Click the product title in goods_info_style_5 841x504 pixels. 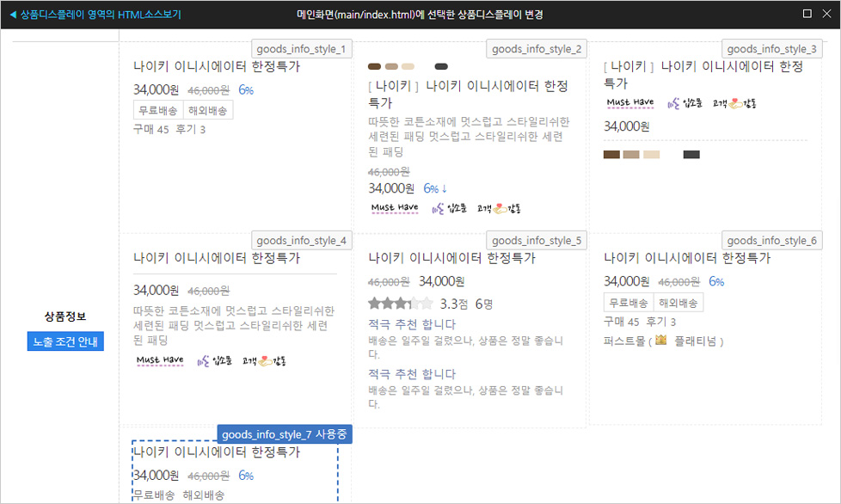(x=451, y=258)
